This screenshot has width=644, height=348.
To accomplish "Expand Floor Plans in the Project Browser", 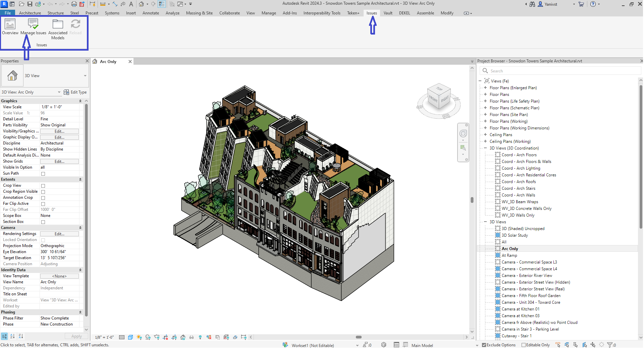I will (x=485, y=94).
